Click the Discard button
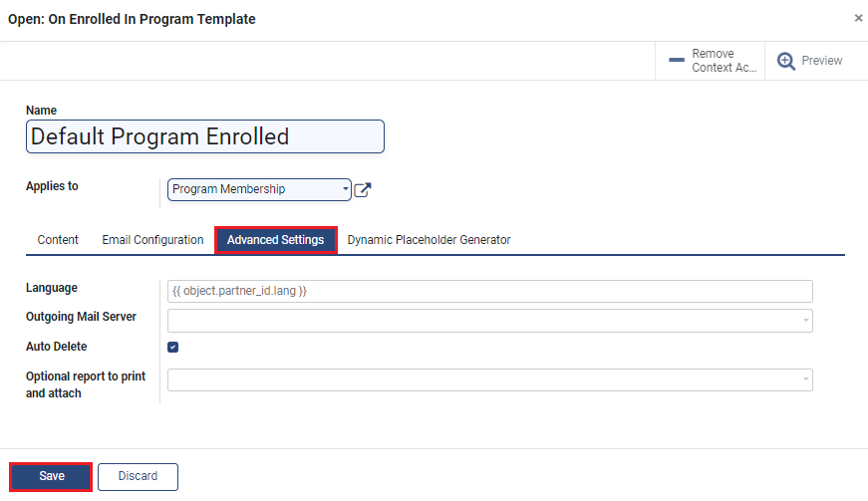 (138, 476)
